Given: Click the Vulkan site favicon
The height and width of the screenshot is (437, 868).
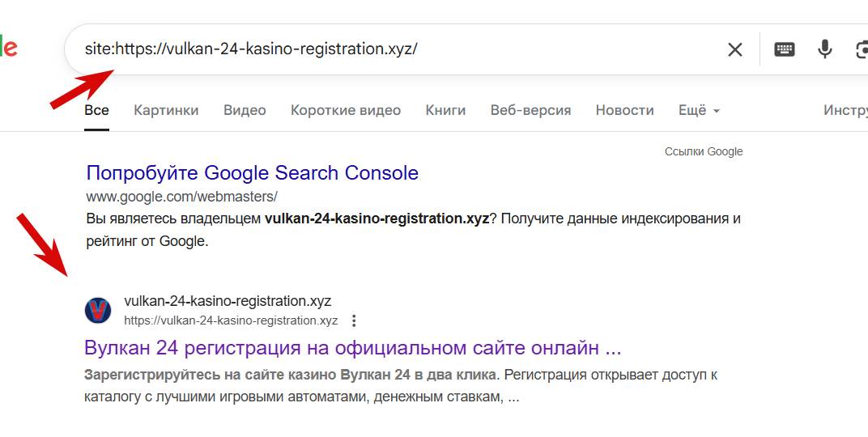Looking at the screenshot, I should point(98,310).
